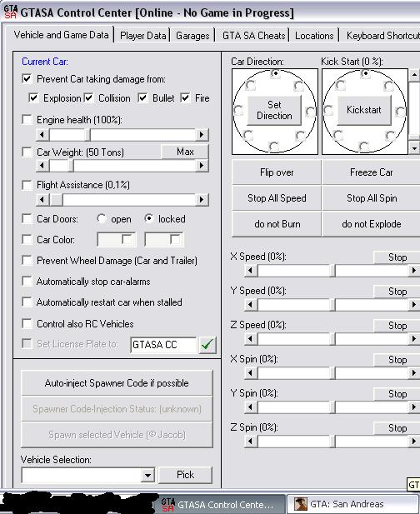
Task: Open Locations tab
Action: coord(314,35)
